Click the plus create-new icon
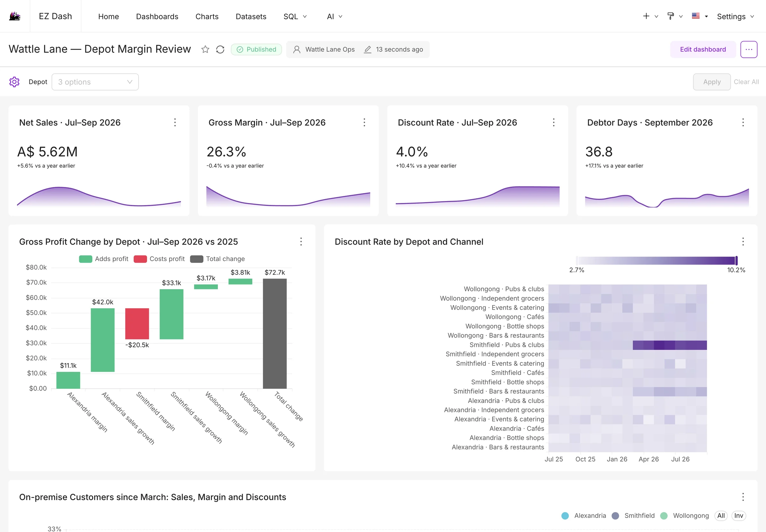This screenshot has width=766, height=532. [646, 16]
